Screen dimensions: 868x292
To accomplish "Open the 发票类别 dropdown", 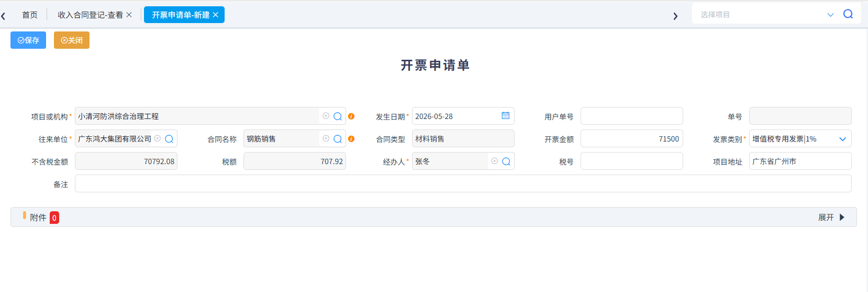I will [843, 139].
